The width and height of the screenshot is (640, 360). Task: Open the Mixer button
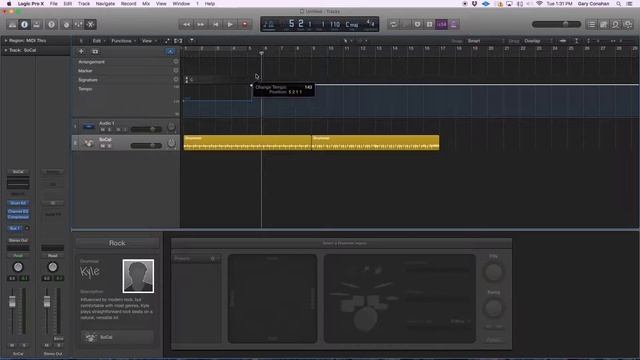pos(78,24)
